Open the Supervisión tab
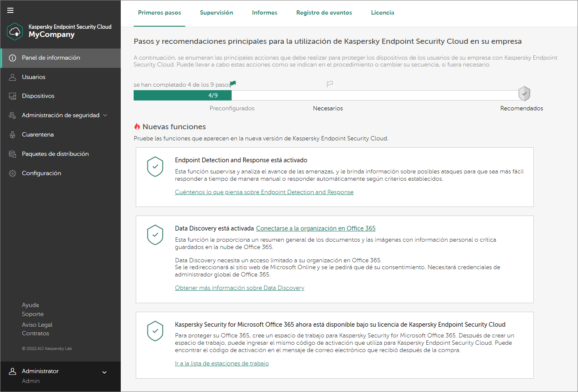 point(217,13)
